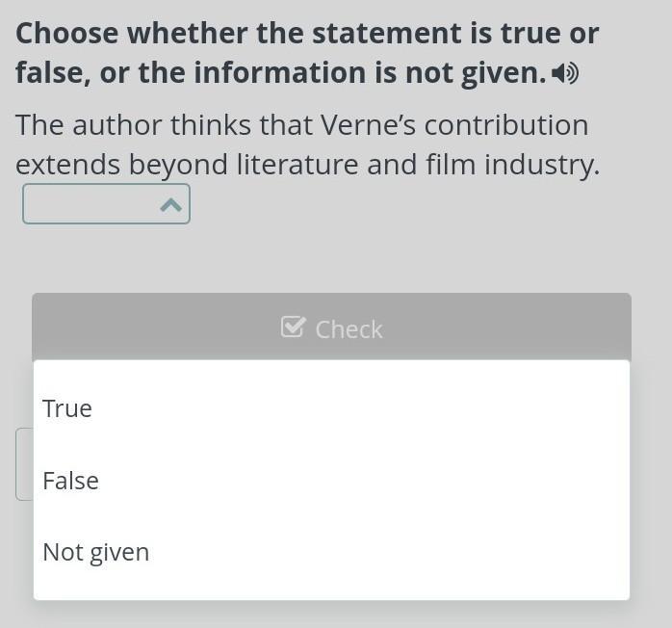Image resolution: width=672 pixels, height=628 pixels.
Task: Select False in the dropdown list
Action: coord(331,480)
